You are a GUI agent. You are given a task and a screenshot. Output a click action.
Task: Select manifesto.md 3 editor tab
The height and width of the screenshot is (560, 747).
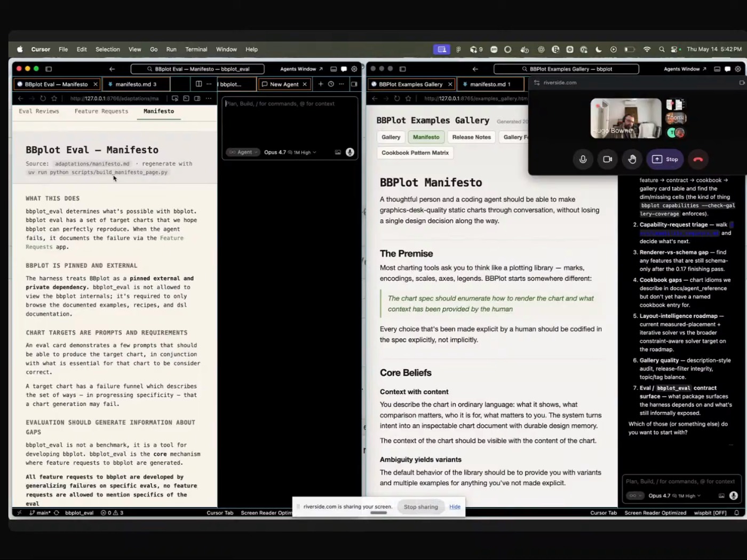(x=136, y=84)
